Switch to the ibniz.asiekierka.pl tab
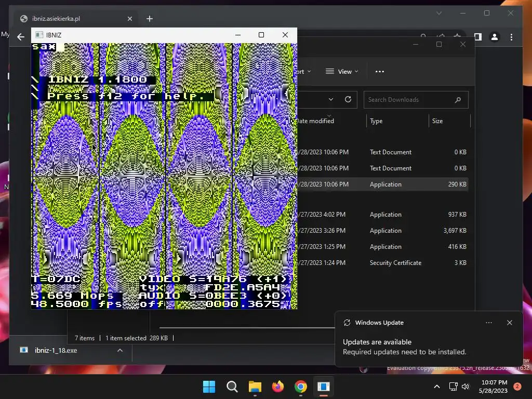The width and height of the screenshot is (532, 399). pyautogui.click(x=75, y=19)
